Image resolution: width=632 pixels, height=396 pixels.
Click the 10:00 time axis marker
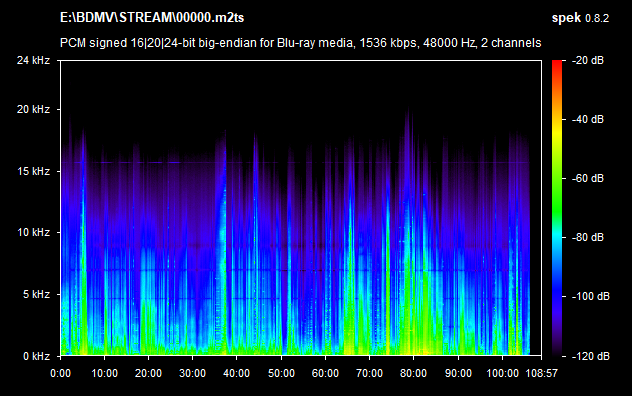click(104, 373)
